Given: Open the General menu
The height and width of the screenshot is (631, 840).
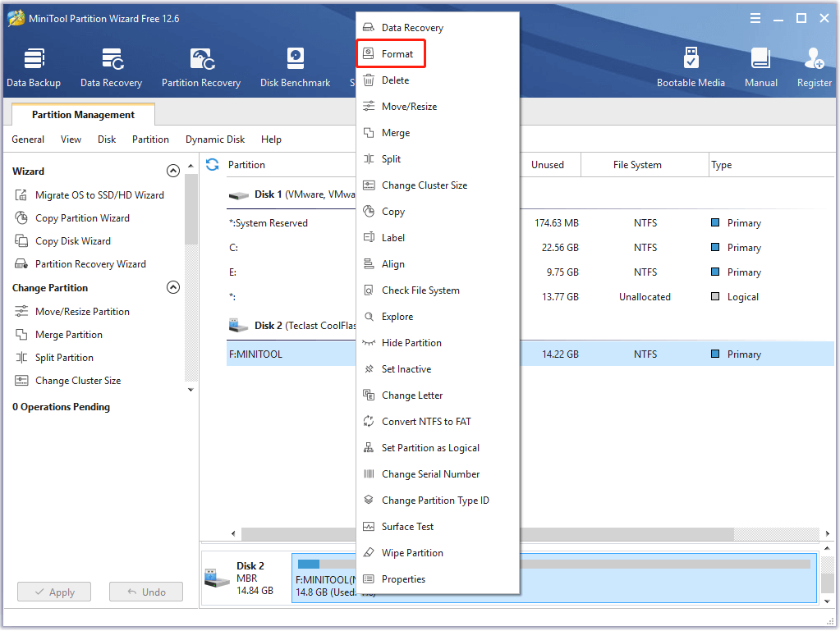Looking at the screenshot, I should [x=28, y=139].
